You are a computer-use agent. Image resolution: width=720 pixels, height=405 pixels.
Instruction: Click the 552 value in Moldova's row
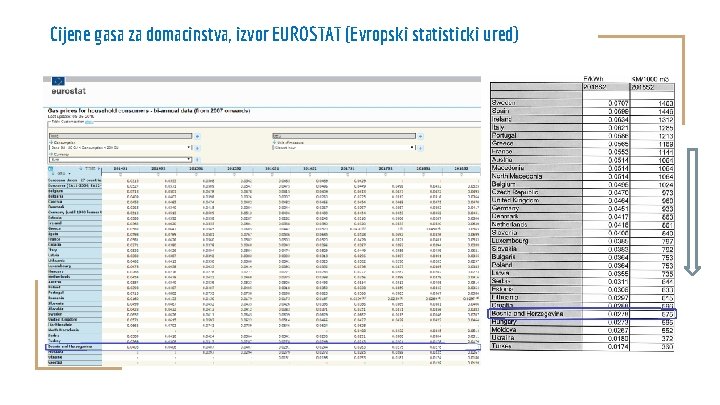pyautogui.click(x=667, y=331)
